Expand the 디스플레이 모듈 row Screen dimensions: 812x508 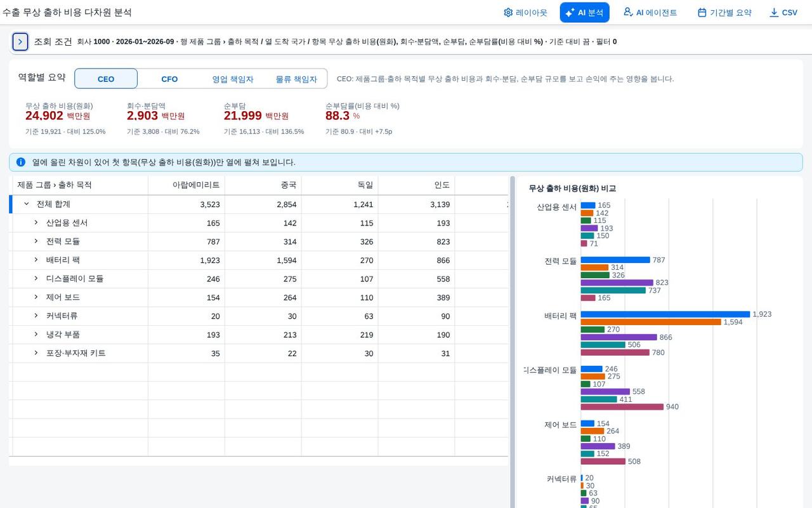pos(36,279)
